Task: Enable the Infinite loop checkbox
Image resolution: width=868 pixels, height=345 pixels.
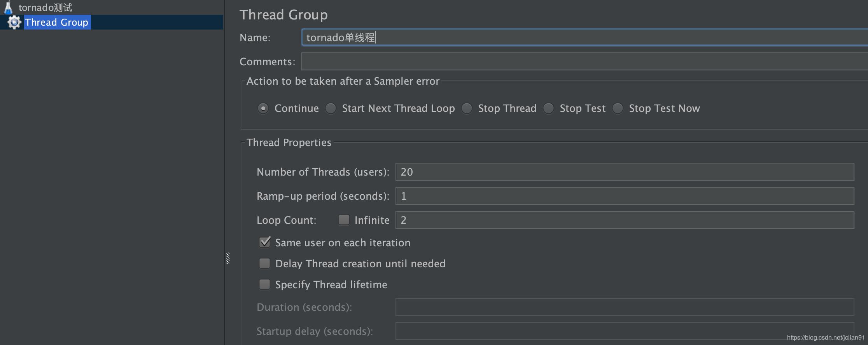Action: 344,220
